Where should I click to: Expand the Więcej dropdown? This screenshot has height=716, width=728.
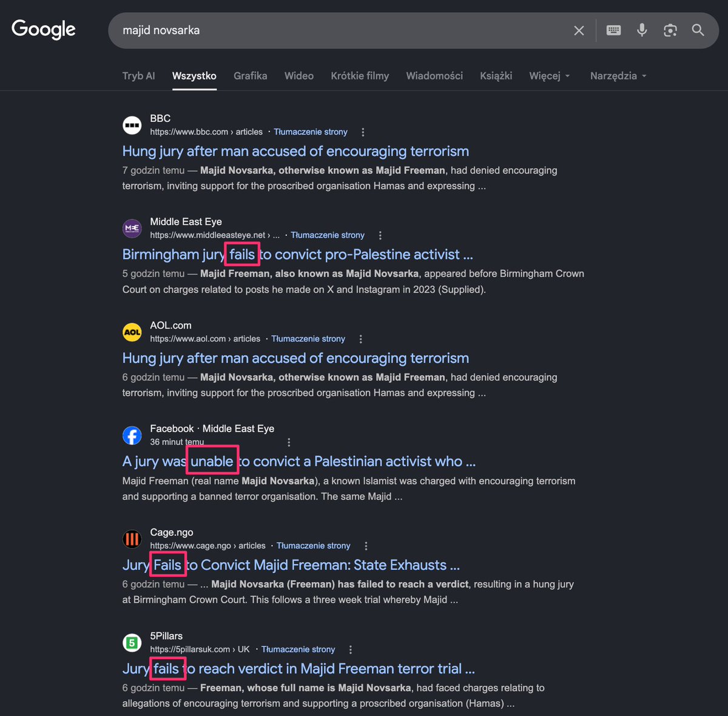coord(549,76)
